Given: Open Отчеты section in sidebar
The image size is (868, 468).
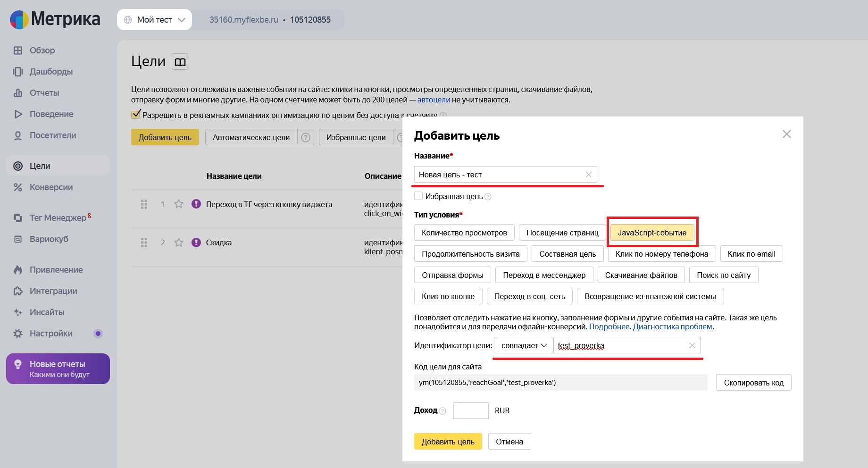Looking at the screenshot, I should (44, 93).
